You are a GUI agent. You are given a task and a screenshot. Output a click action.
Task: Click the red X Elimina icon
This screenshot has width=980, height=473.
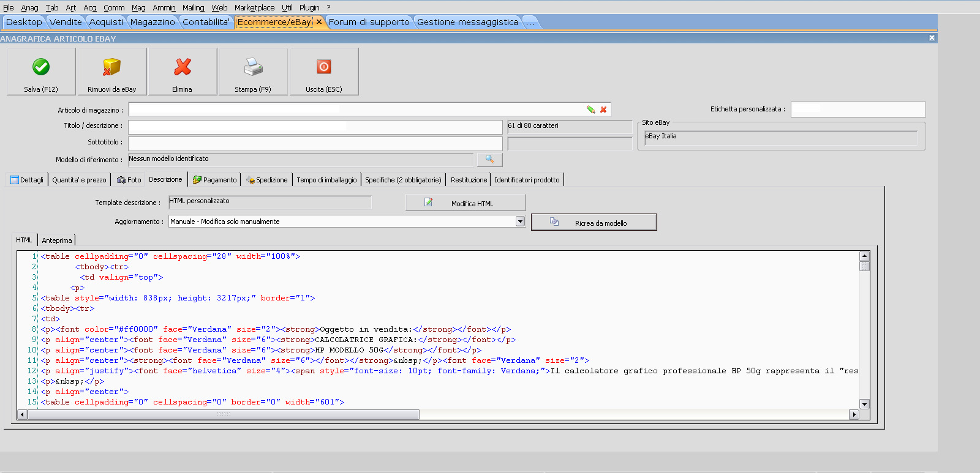click(x=182, y=67)
